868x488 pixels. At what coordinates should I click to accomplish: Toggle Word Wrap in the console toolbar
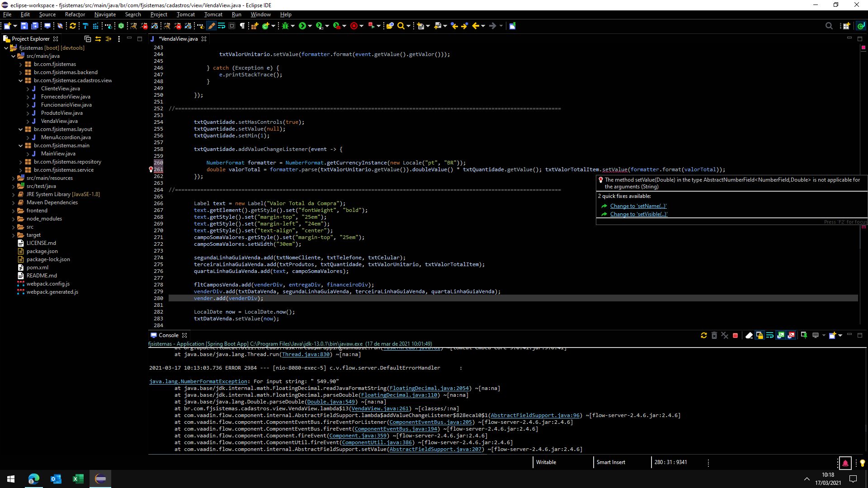click(x=770, y=335)
